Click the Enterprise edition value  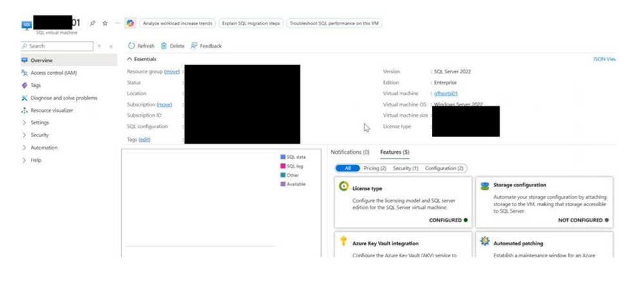click(x=445, y=82)
